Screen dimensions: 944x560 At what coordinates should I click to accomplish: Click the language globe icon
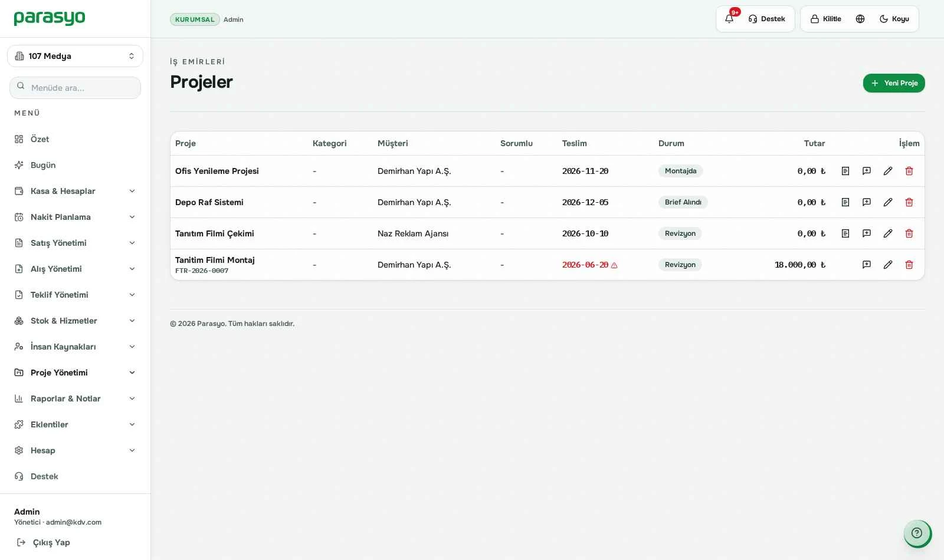[860, 19]
